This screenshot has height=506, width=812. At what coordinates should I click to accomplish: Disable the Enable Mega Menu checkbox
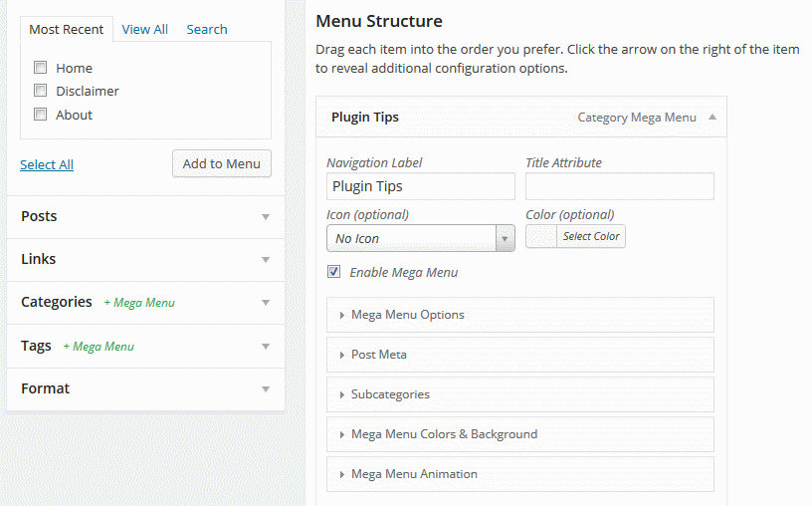[x=334, y=272]
